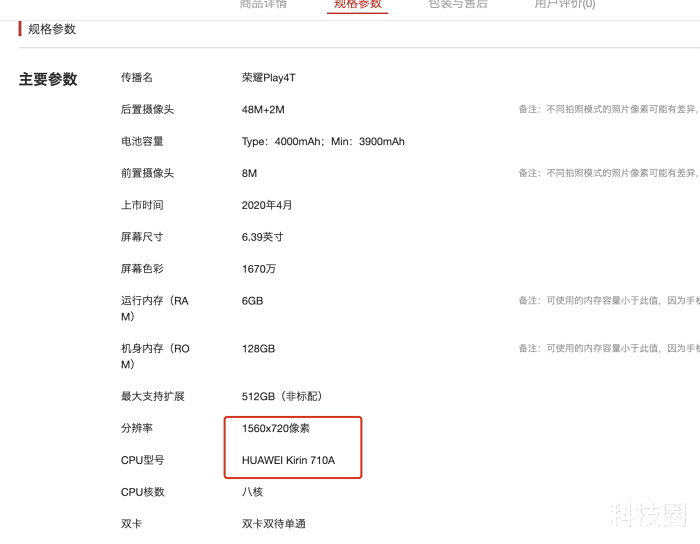The width and height of the screenshot is (700, 544).
Task: Click the 备注 note beside 前置摄像头
Action: 609,173
